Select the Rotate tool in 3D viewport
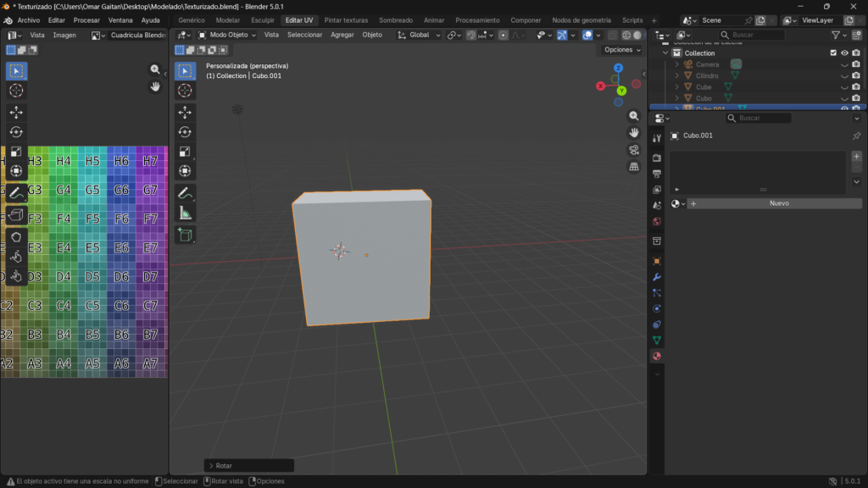Screen dimensions: 868x488 pos(185,131)
